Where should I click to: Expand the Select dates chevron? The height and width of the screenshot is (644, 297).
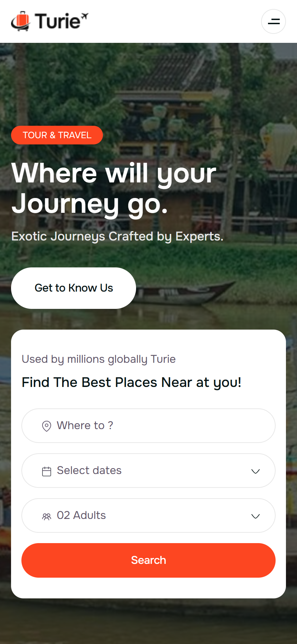tap(256, 471)
